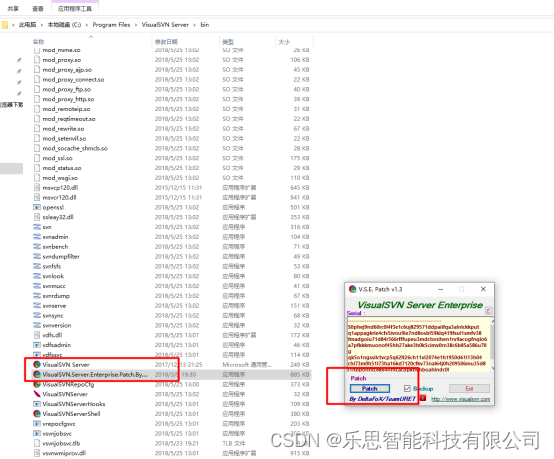Select the mod_remoteip.so file row
The image size is (554, 459).
tap(171, 109)
